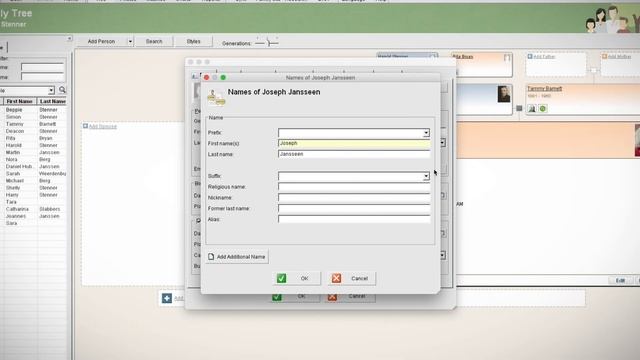Image resolution: width=640 pixels, height=360 pixels.
Task: Open the Add Person dropdown arrow
Action: tap(130, 42)
